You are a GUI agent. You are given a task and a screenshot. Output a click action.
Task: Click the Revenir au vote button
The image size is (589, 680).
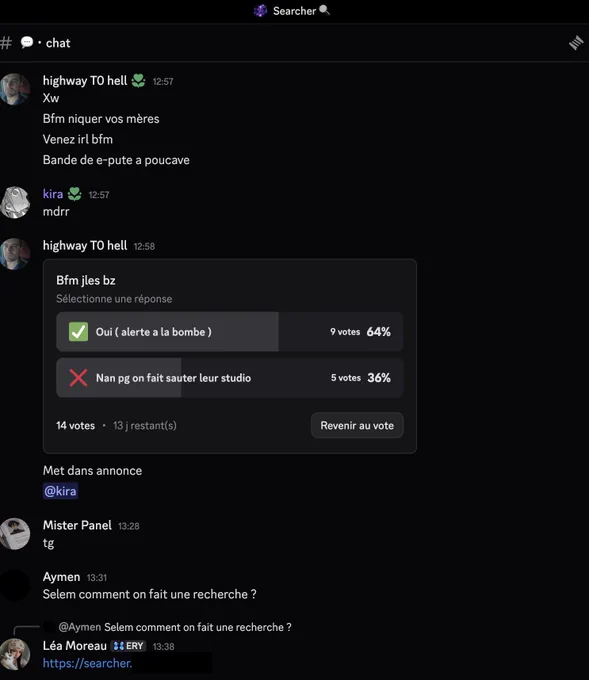pos(357,425)
